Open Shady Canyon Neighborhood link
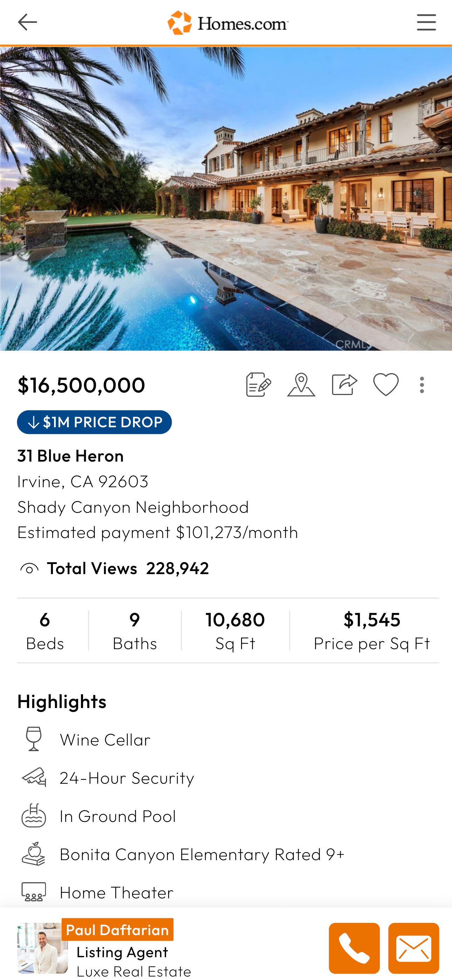452x980 pixels. point(133,507)
